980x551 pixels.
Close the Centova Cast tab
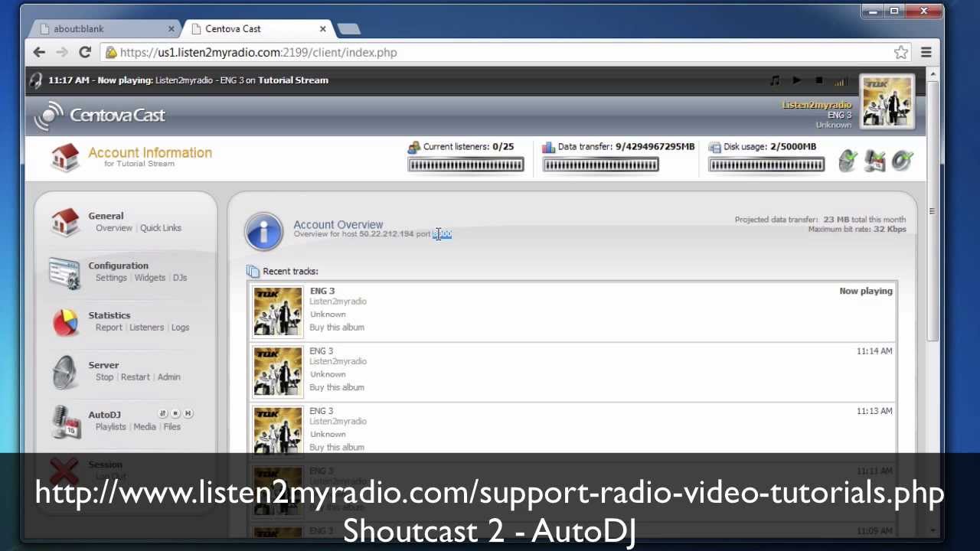[322, 29]
